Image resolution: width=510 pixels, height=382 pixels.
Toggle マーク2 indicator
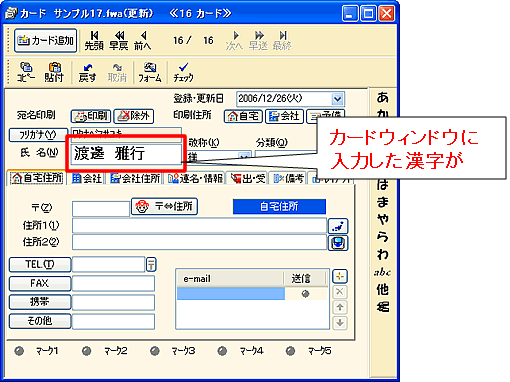pyautogui.click(x=87, y=351)
